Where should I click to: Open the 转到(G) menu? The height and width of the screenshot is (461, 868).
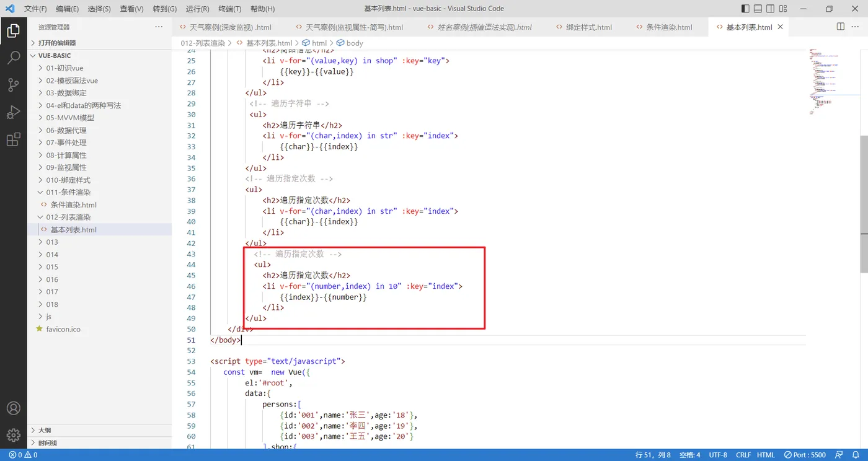164,9
